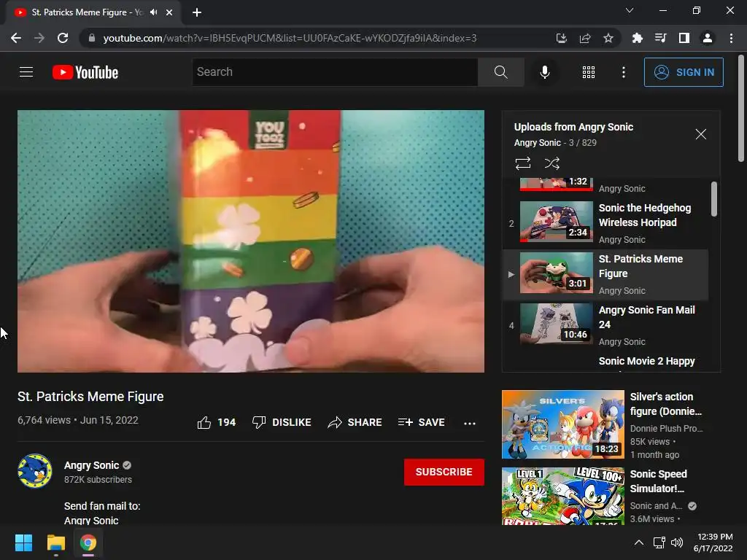Image resolution: width=747 pixels, height=560 pixels.
Task: Toggle shuffle playlist
Action: 551,163
